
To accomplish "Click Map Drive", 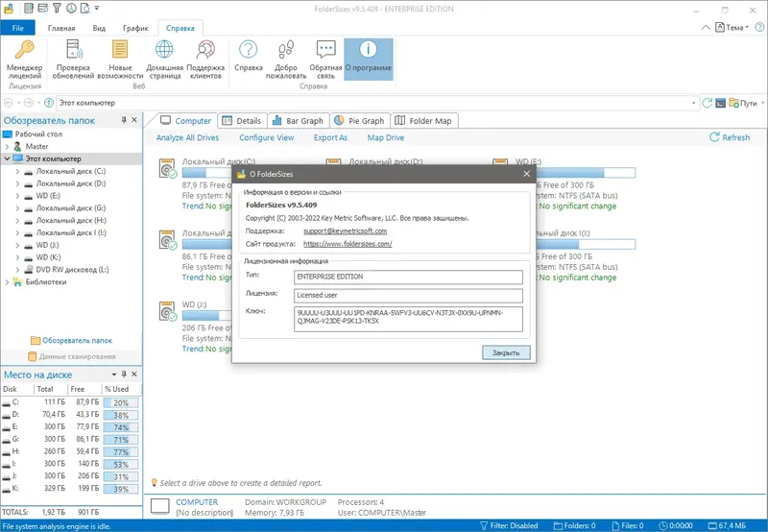I will 386,137.
